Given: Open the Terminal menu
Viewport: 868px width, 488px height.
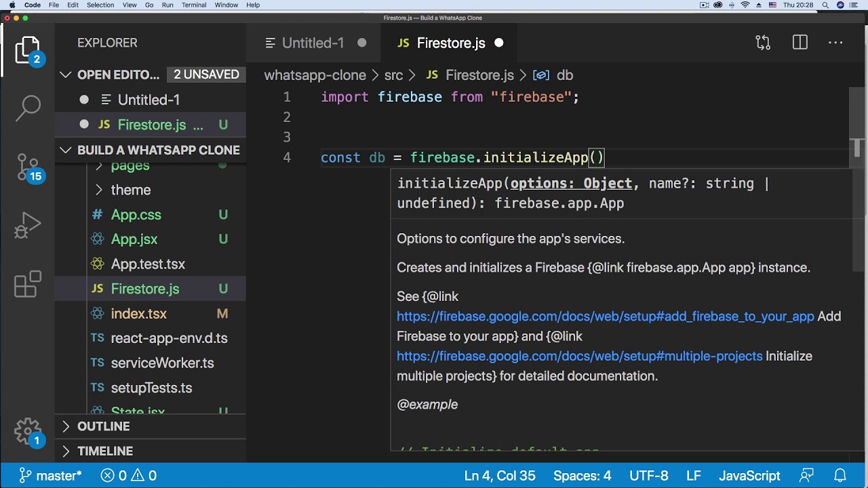Looking at the screenshot, I should tap(194, 5).
